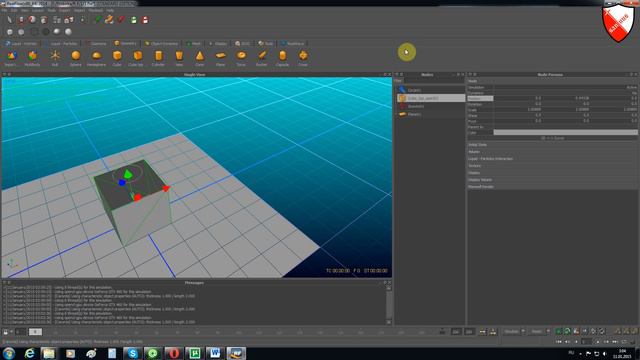The image size is (640, 360).
Task: Click the current frame marker on timeline
Action: point(35,332)
